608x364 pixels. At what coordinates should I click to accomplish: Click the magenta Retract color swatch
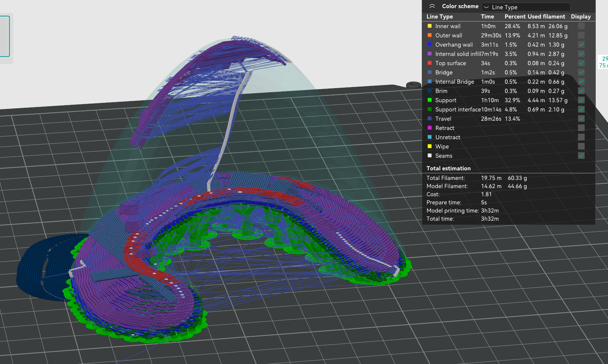tap(430, 128)
